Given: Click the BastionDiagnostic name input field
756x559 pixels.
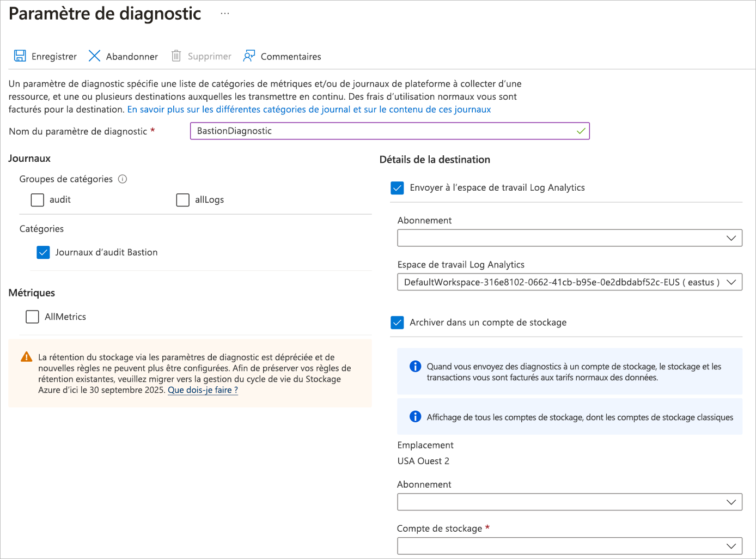Looking at the screenshot, I should click(x=390, y=131).
